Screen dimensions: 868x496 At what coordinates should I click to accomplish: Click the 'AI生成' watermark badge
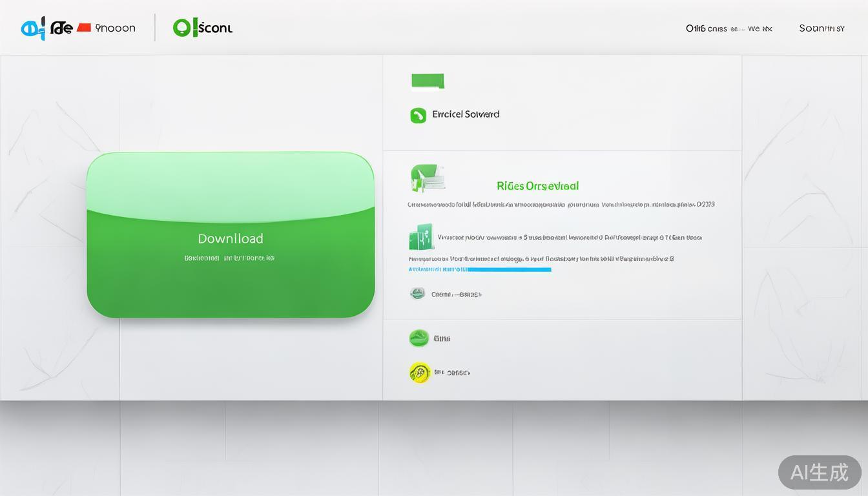click(x=819, y=472)
